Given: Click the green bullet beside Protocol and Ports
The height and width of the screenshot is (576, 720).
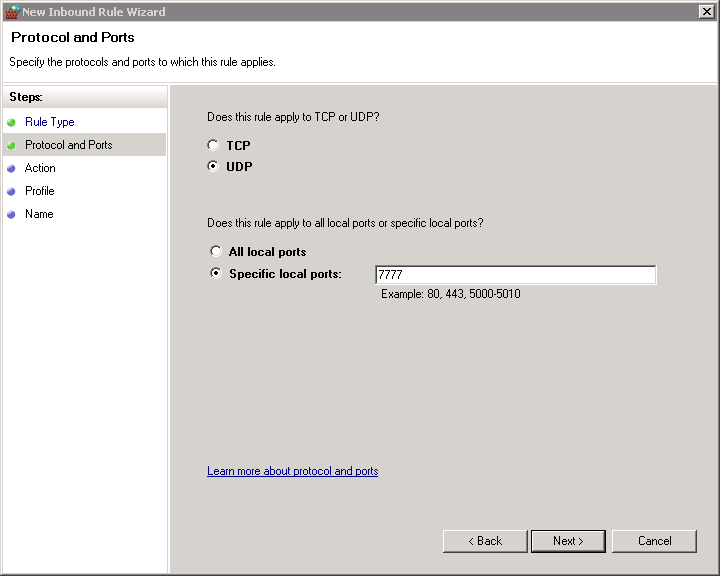Looking at the screenshot, I should 11,145.
